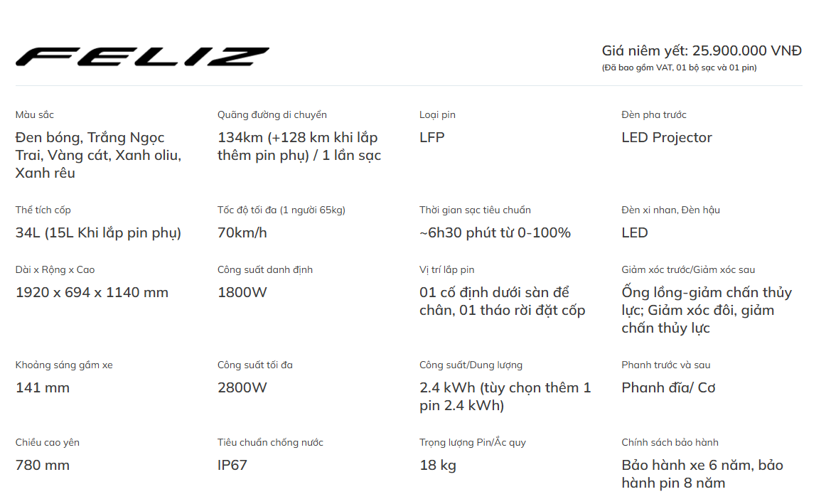Viewport: 826px width, 504px height.
Task: Select the IP67 waterproof rating
Action: coord(232,465)
